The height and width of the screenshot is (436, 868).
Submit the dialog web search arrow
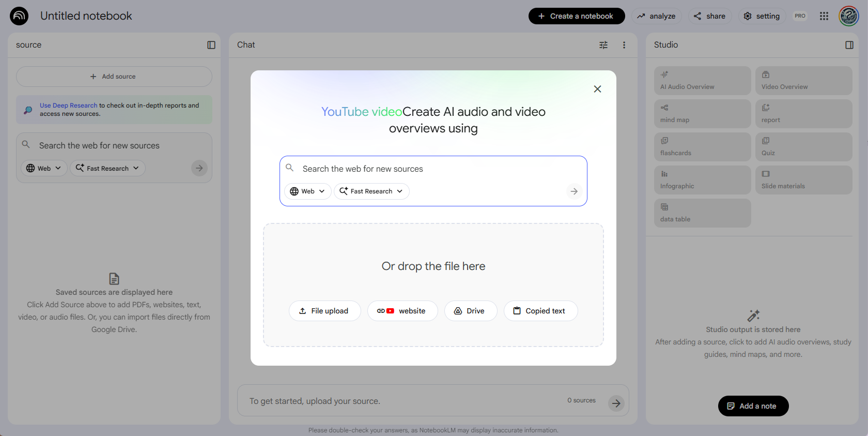[x=574, y=191]
